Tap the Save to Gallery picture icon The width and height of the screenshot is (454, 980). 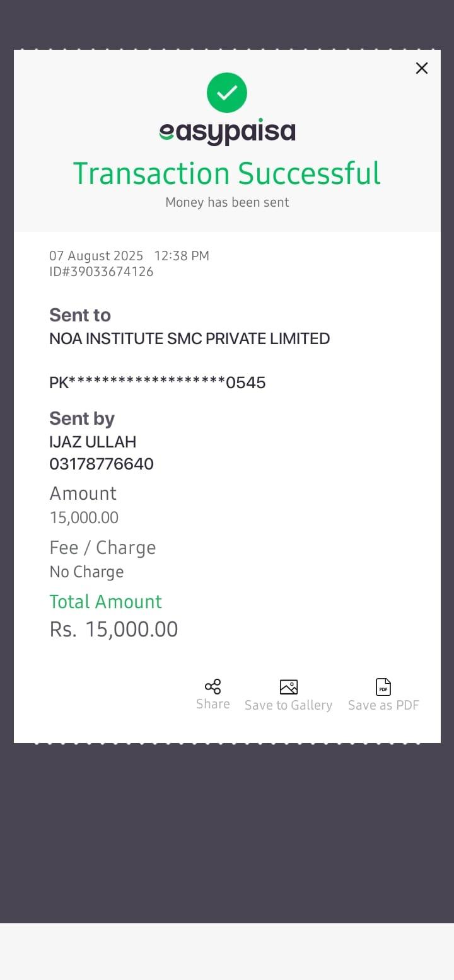click(x=288, y=686)
